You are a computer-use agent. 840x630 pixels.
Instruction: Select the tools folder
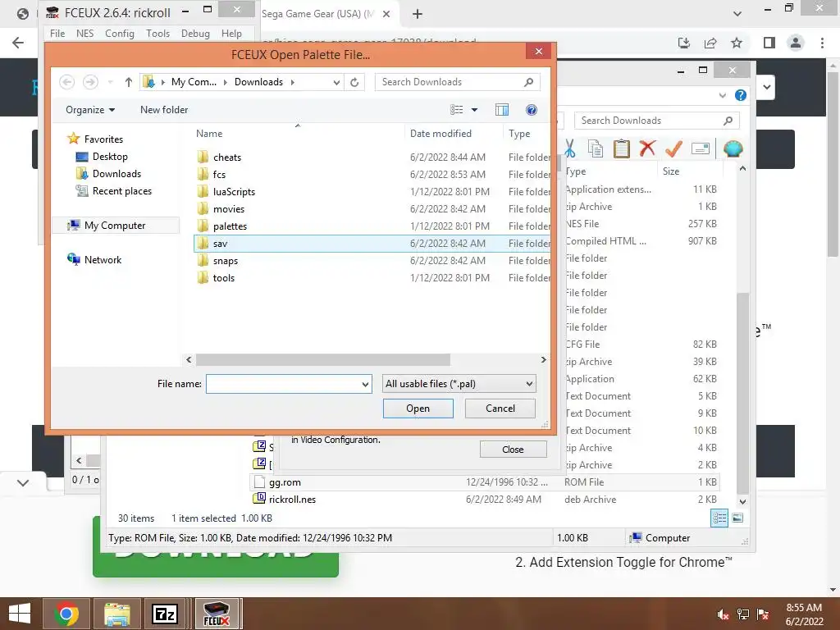223,277
